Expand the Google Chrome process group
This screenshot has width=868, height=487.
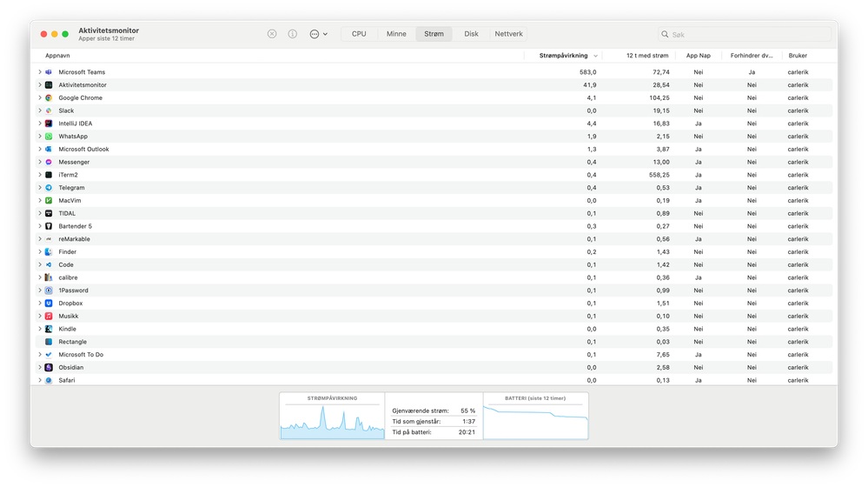(40, 97)
